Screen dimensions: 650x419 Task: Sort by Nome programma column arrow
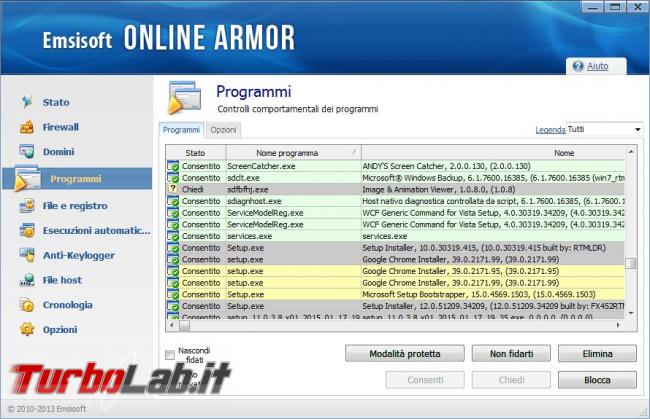tap(354, 152)
